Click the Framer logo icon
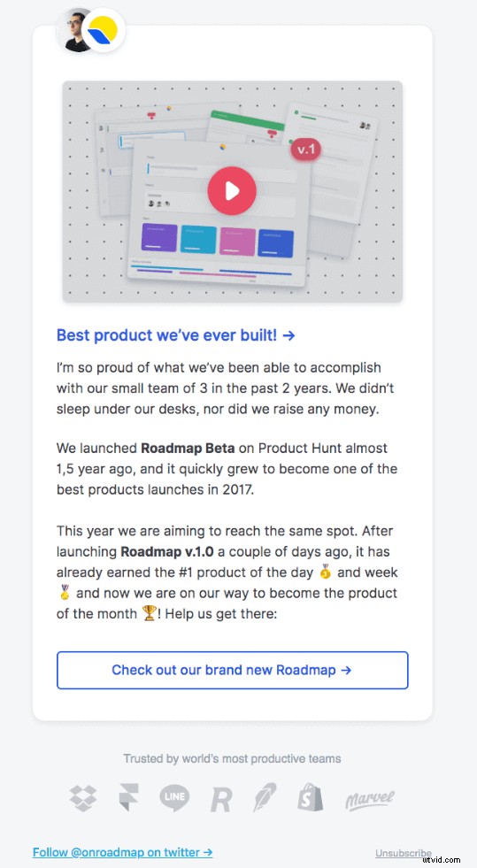477x868 pixels. click(x=128, y=798)
